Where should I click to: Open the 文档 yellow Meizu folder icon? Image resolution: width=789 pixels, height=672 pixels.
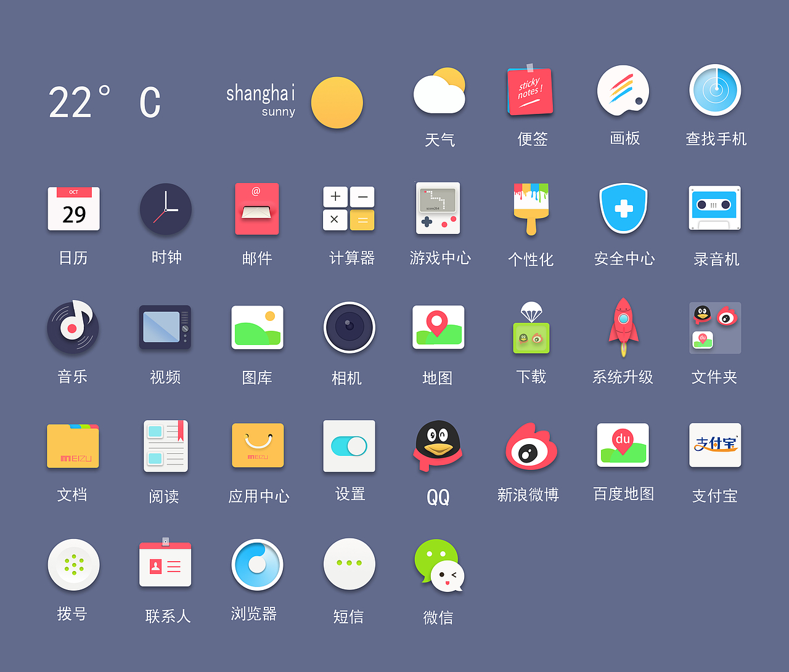pyautogui.click(x=73, y=445)
